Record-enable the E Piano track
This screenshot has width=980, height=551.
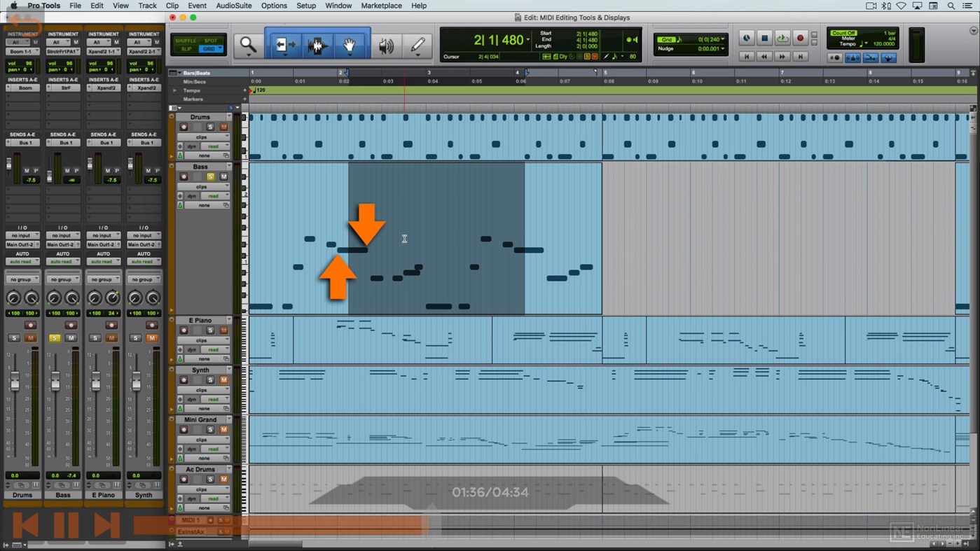(x=184, y=330)
